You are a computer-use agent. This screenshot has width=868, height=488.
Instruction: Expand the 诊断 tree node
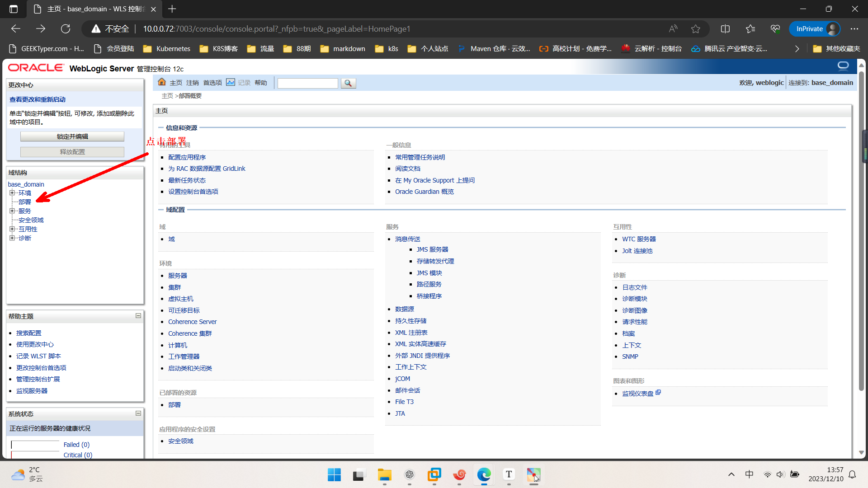[12, 238]
